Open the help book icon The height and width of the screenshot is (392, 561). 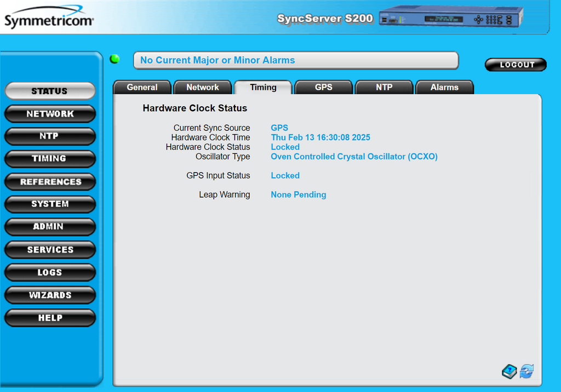[509, 372]
